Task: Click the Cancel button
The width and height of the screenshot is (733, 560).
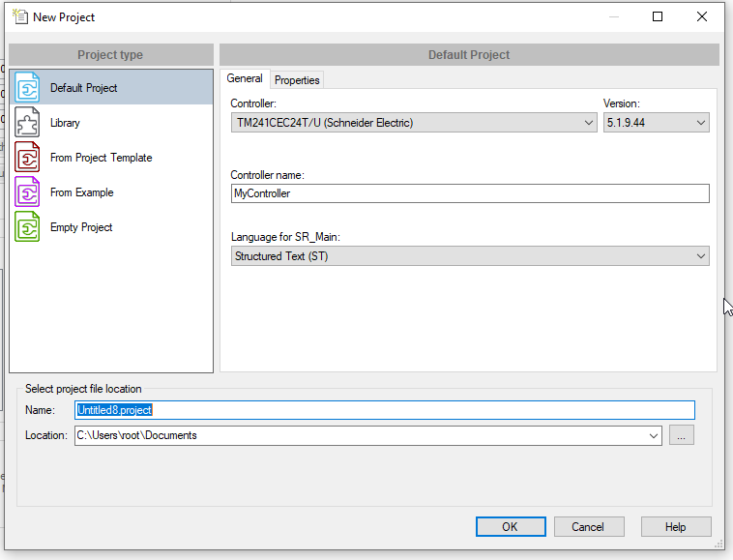Action: 589,527
